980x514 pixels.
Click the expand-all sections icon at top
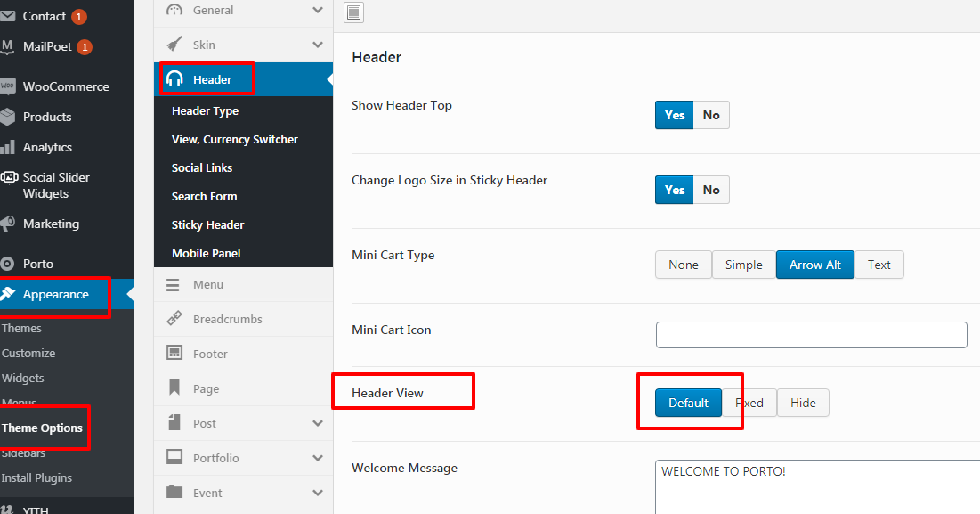tap(353, 12)
